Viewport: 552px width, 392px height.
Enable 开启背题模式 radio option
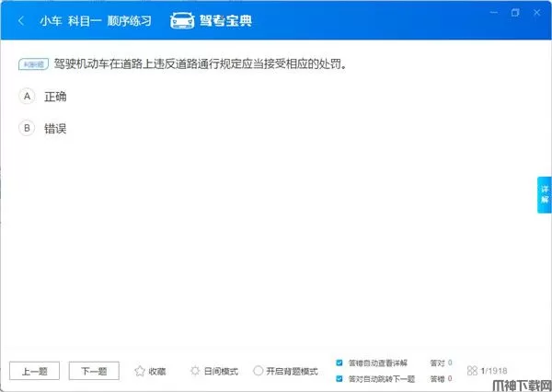258,371
